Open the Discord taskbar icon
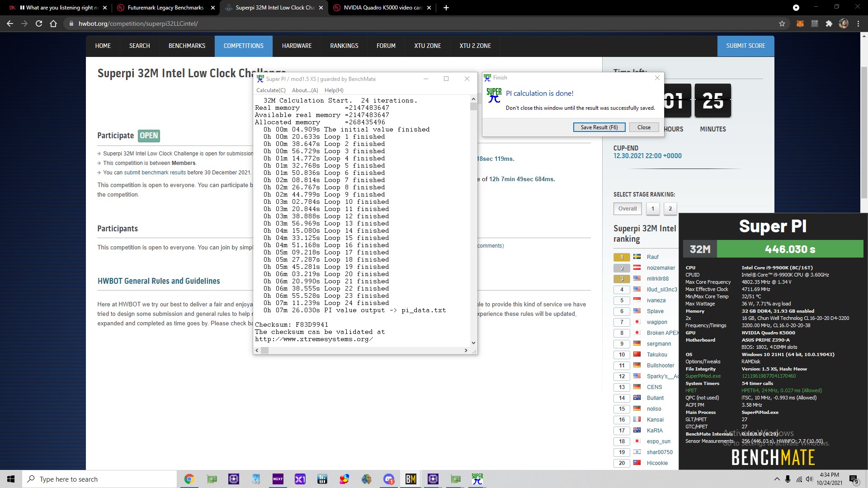 389,479
